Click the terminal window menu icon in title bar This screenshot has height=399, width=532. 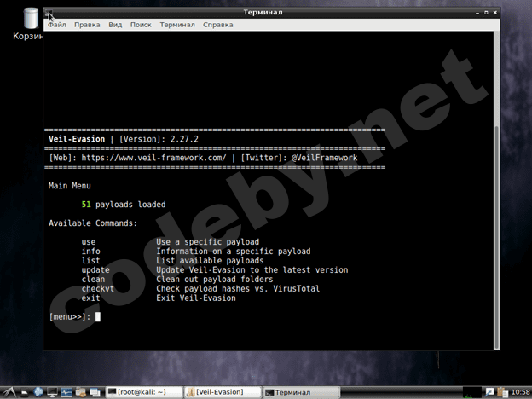pyautogui.click(x=49, y=13)
